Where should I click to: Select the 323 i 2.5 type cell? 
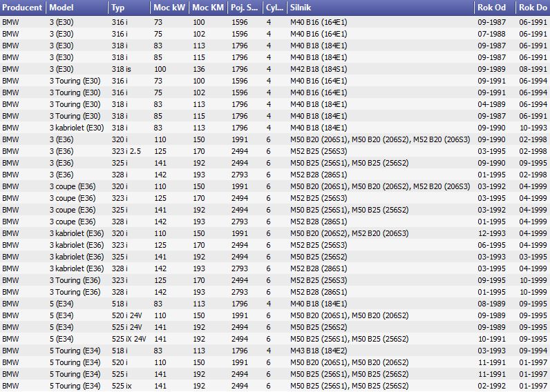(126, 151)
